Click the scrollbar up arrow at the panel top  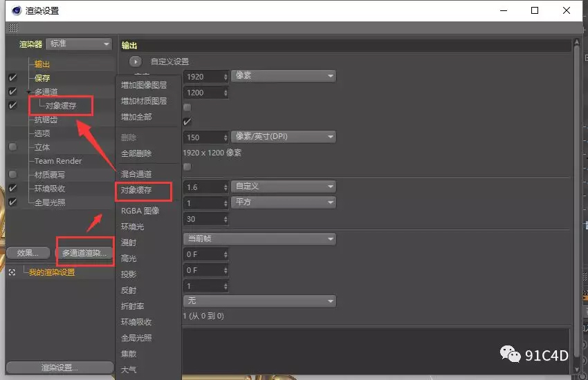(577, 42)
